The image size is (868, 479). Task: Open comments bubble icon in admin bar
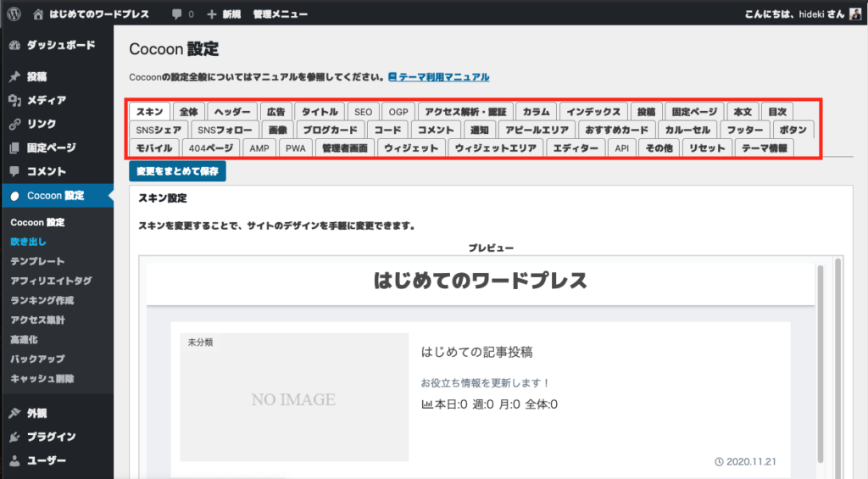click(176, 14)
